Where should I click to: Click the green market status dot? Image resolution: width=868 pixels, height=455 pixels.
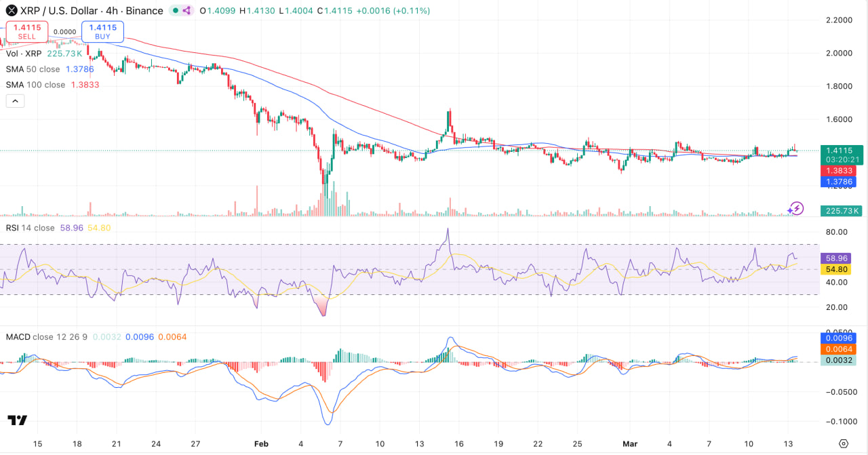[176, 11]
